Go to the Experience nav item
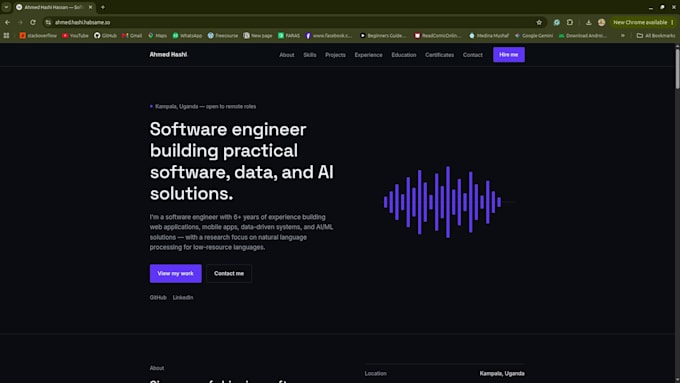680x383 pixels. tap(368, 55)
